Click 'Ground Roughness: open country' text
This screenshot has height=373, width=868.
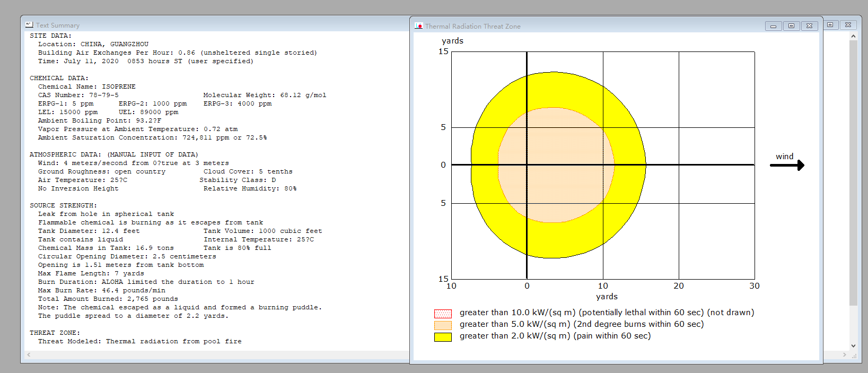[x=101, y=171]
